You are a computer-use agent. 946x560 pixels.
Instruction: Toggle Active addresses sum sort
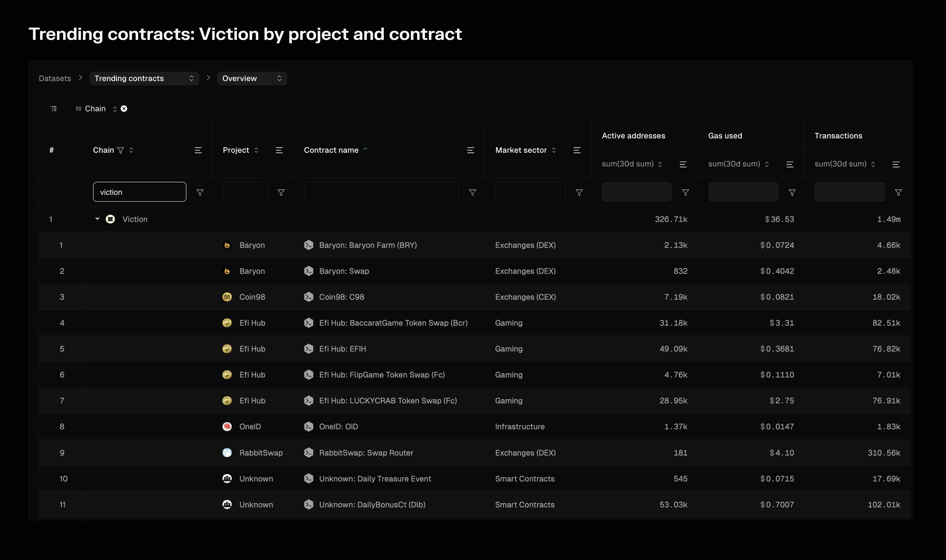[660, 164]
